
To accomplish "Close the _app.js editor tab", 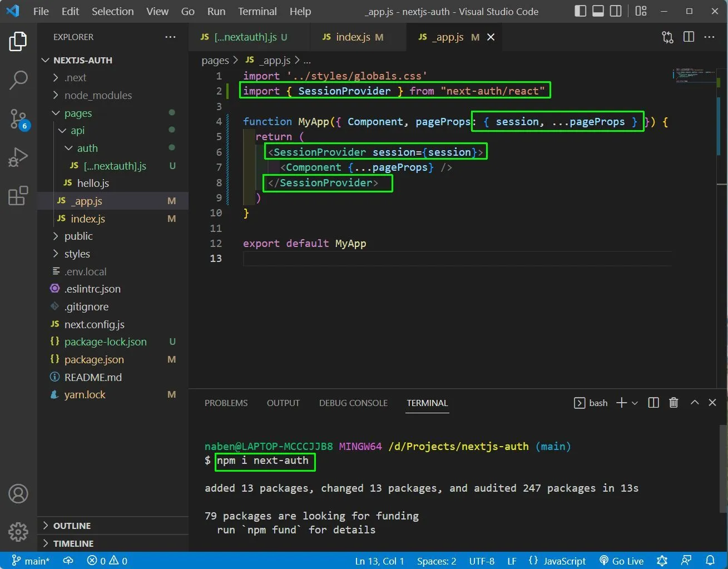I will click(x=491, y=37).
